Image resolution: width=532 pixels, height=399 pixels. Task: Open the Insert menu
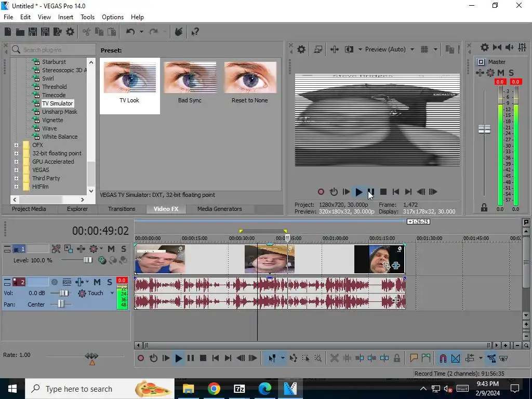pos(65,17)
